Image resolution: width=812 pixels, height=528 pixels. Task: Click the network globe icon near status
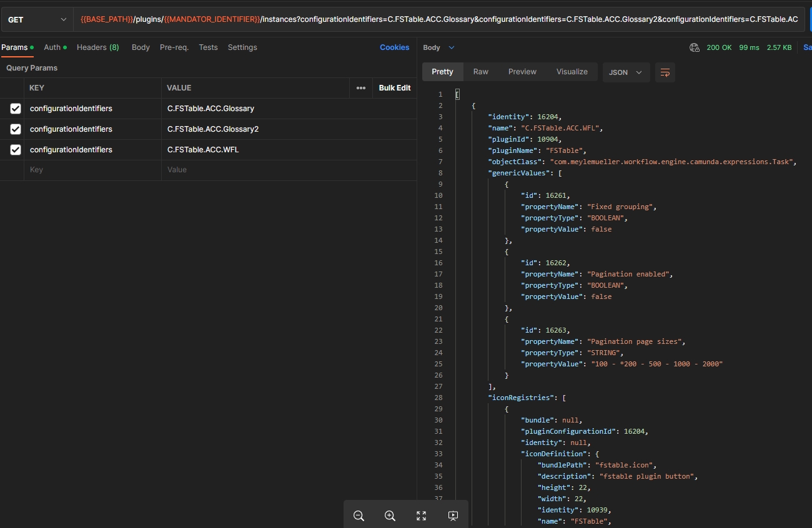694,47
